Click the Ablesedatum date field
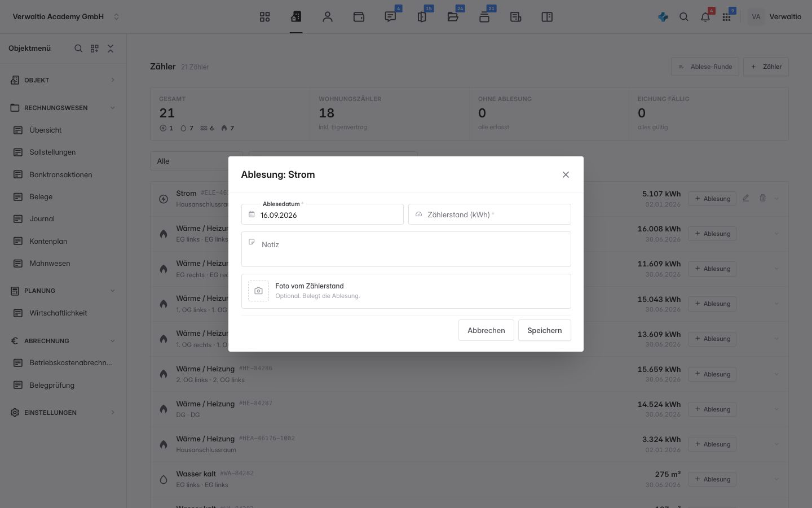This screenshot has height=508, width=812. 323,214
